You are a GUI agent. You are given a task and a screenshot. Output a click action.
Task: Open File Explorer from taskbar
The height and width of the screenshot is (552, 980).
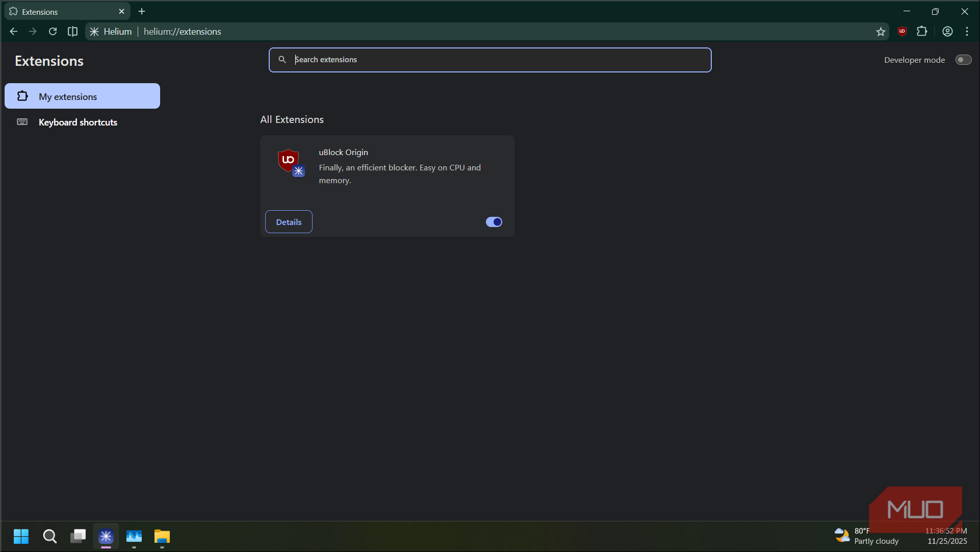click(162, 536)
